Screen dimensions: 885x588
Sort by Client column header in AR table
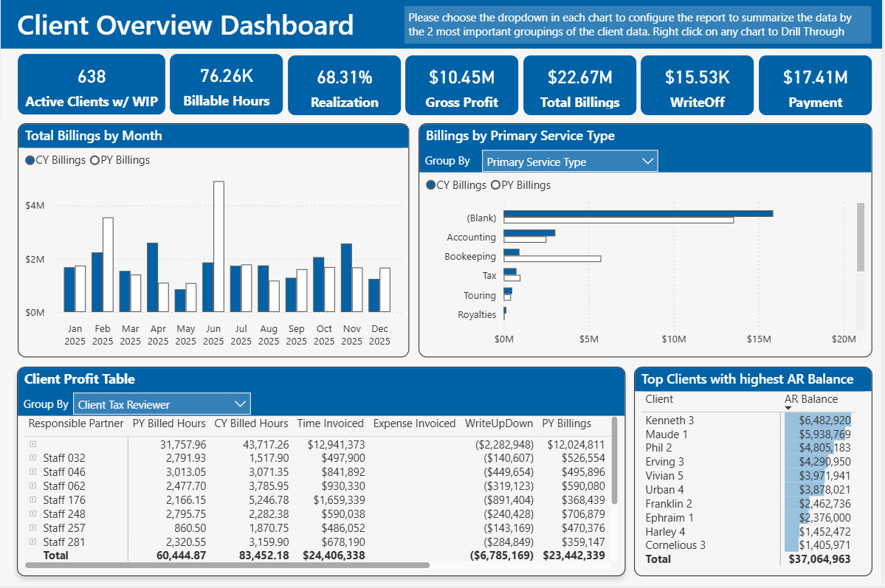tap(658, 399)
